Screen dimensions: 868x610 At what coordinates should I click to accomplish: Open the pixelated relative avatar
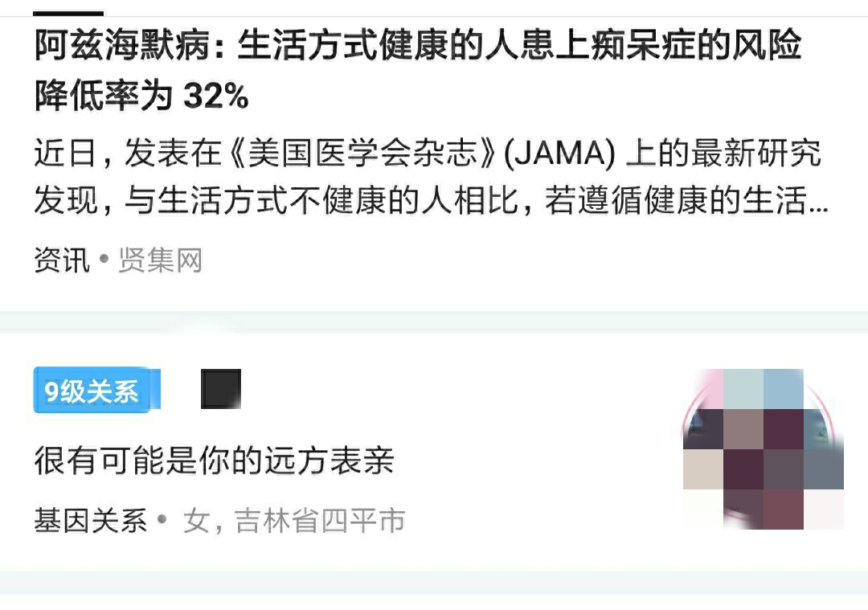(764, 449)
